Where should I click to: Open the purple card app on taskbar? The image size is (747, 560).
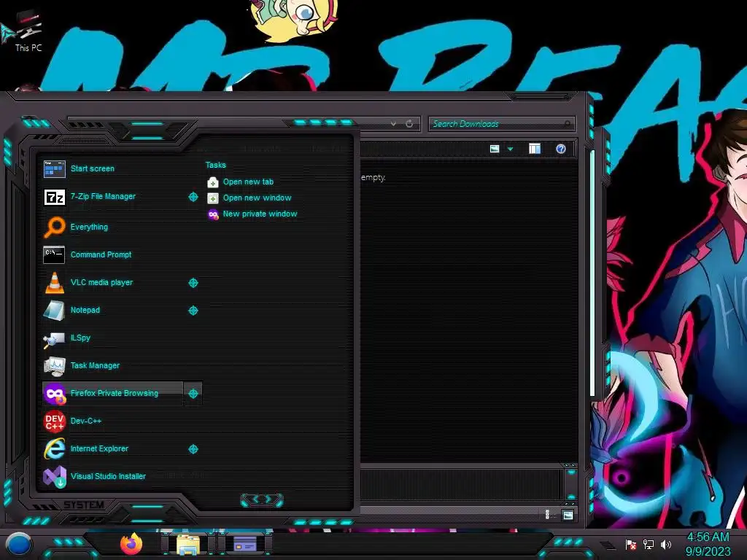(245, 544)
